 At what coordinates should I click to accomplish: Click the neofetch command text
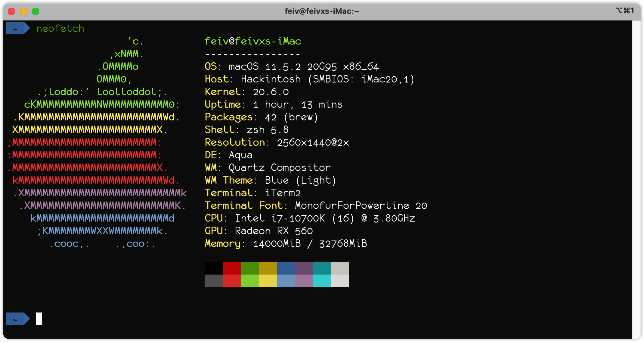60,29
